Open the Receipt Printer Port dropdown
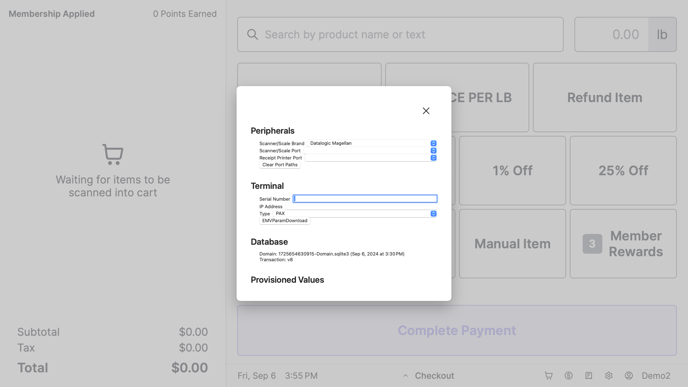Image resolution: width=688 pixels, height=387 pixels. click(x=371, y=158)
